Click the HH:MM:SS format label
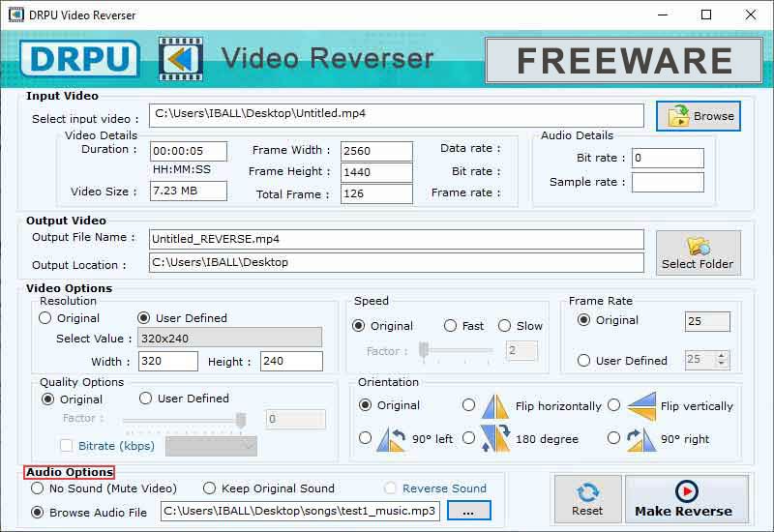 click(x=182, y=169)
